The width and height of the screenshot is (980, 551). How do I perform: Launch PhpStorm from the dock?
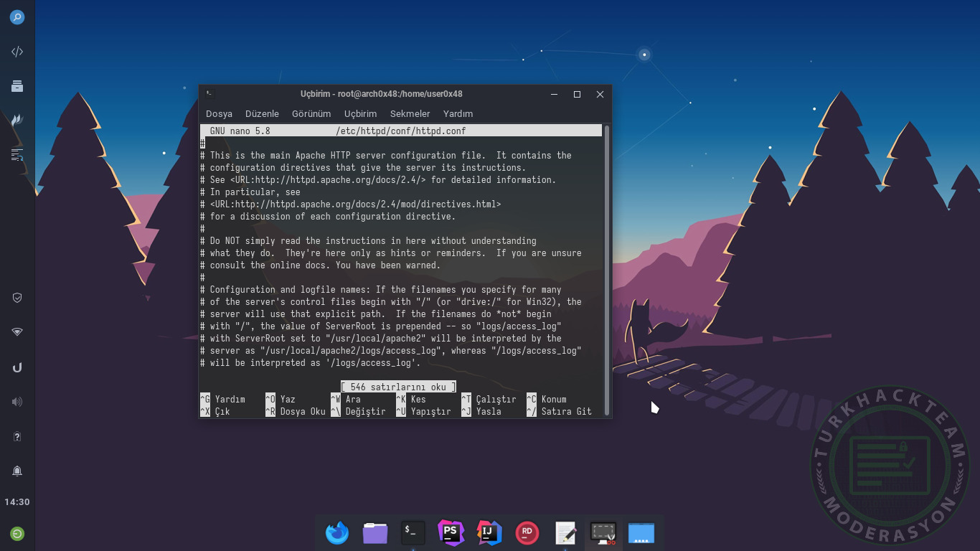[x=451, y=532]
